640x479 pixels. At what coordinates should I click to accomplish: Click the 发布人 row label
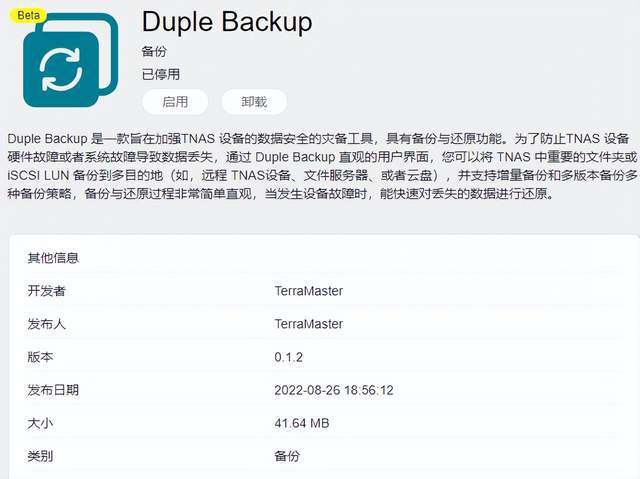pos(46,324)
